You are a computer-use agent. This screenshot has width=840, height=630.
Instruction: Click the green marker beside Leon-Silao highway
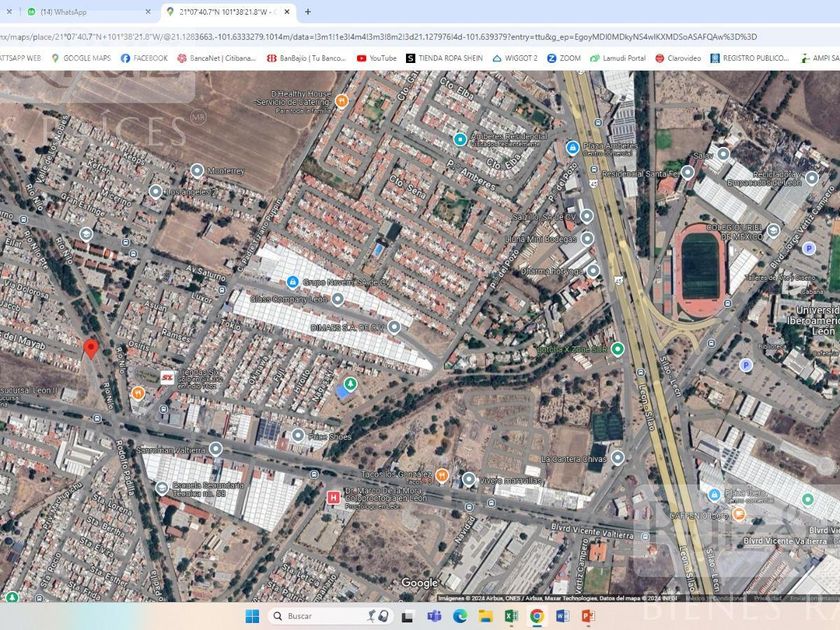tap(618, 349)
